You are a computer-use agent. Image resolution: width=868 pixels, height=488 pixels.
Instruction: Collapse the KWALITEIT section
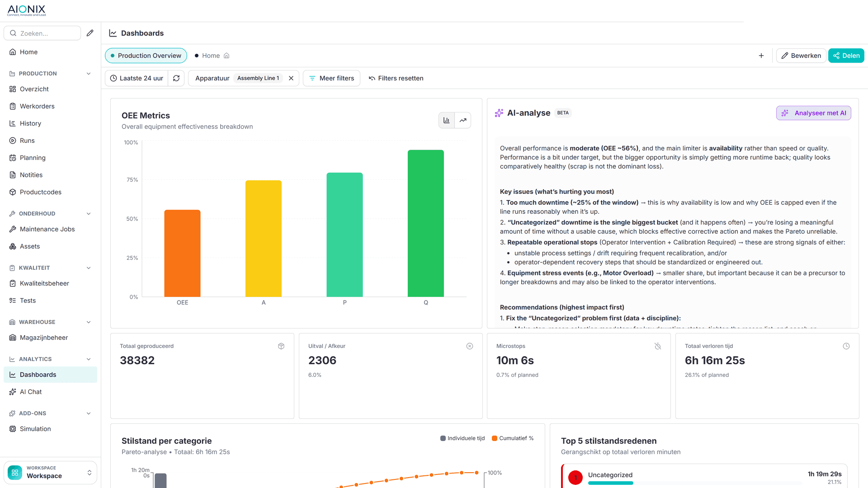(x=89, y=268)
